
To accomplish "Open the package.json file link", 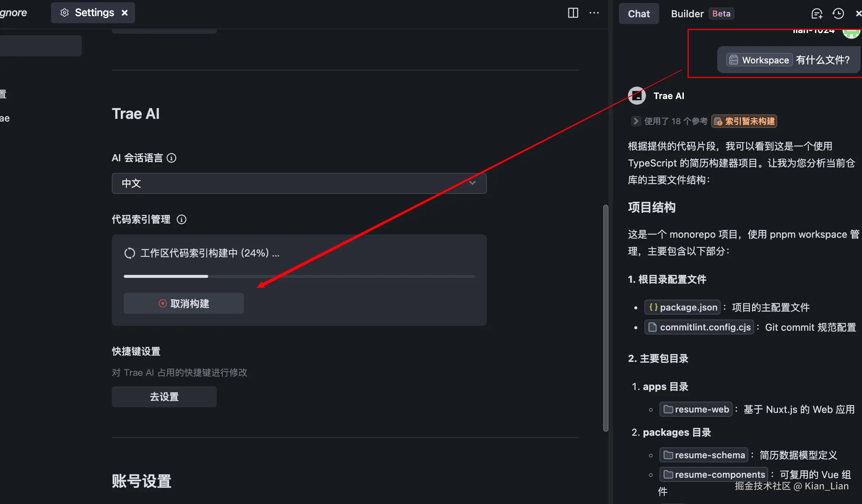I will click(x=682, y=307).
